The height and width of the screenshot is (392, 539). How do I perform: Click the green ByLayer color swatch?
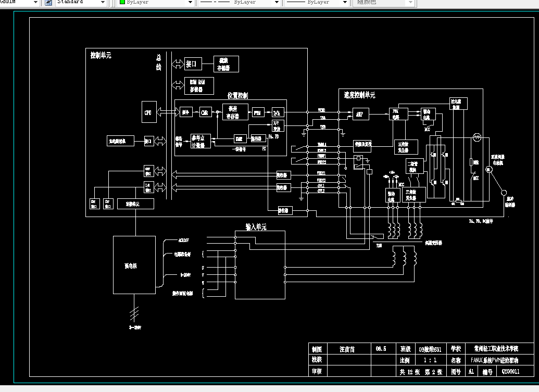point(122,2)
